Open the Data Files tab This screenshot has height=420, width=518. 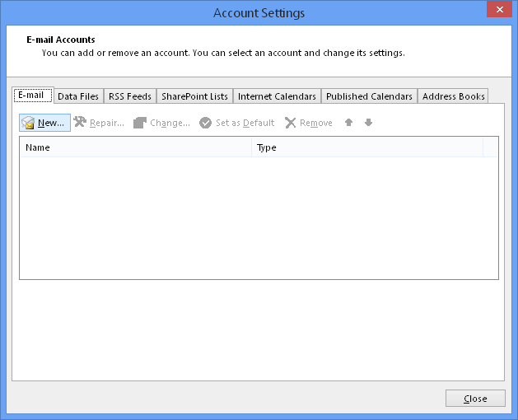[78, 96]
